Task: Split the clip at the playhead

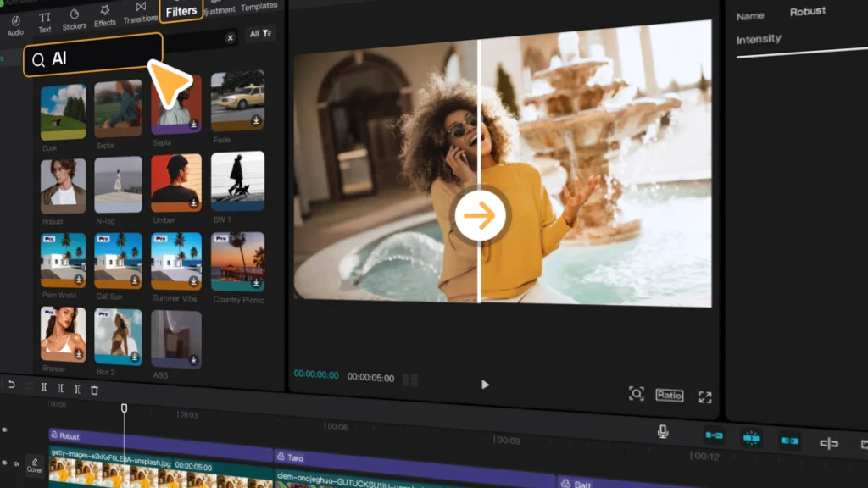Action: (x=44, y=387)
